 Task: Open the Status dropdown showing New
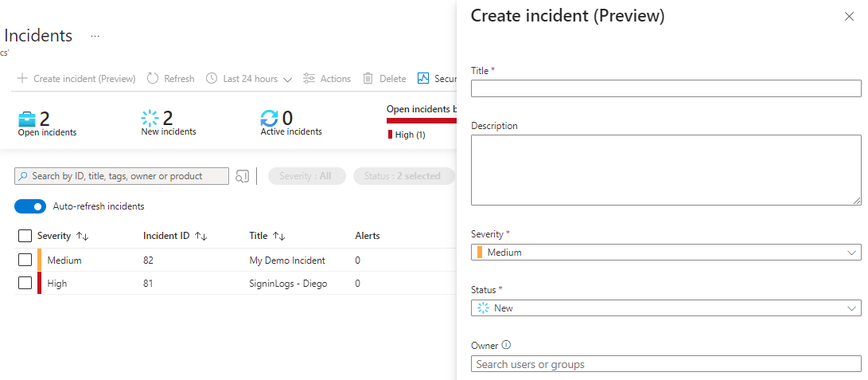pos(665,308)
